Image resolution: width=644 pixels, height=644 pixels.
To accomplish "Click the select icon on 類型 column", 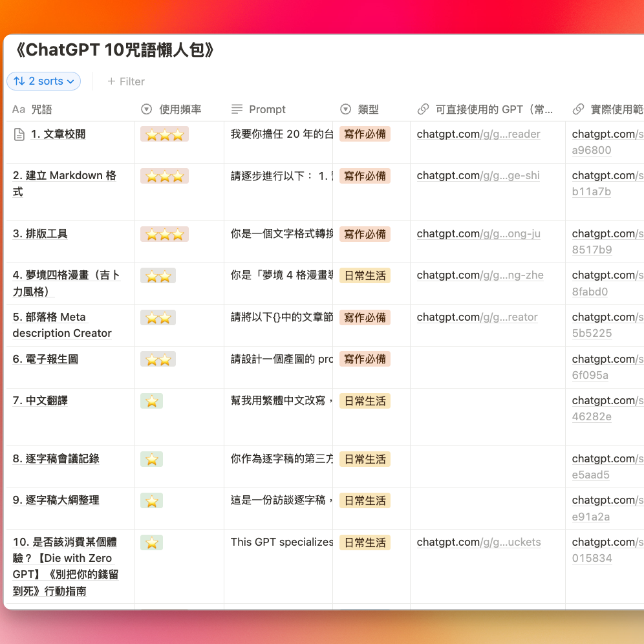I will click(346, 109).
